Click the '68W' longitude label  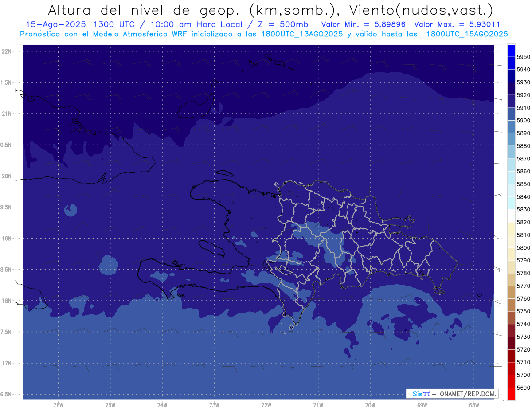474,405
